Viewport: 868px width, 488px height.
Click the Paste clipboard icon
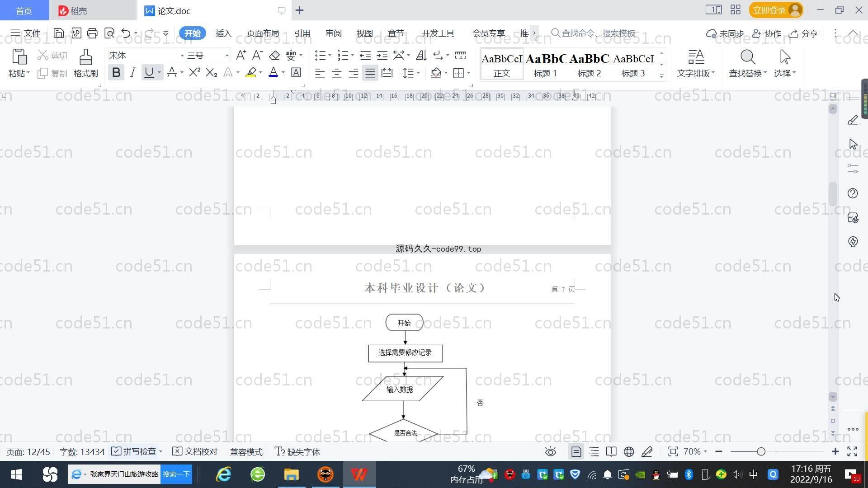click(19, 57)
